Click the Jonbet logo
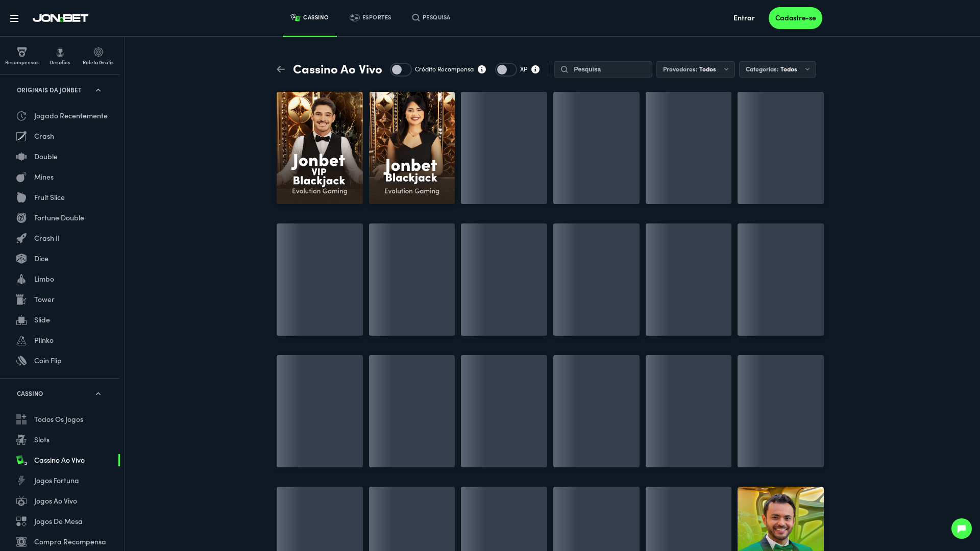980x551 pixels. pos(60,18)
